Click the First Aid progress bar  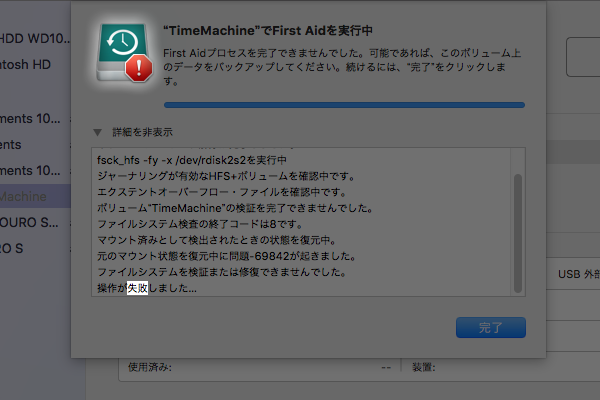coord(344,103)
